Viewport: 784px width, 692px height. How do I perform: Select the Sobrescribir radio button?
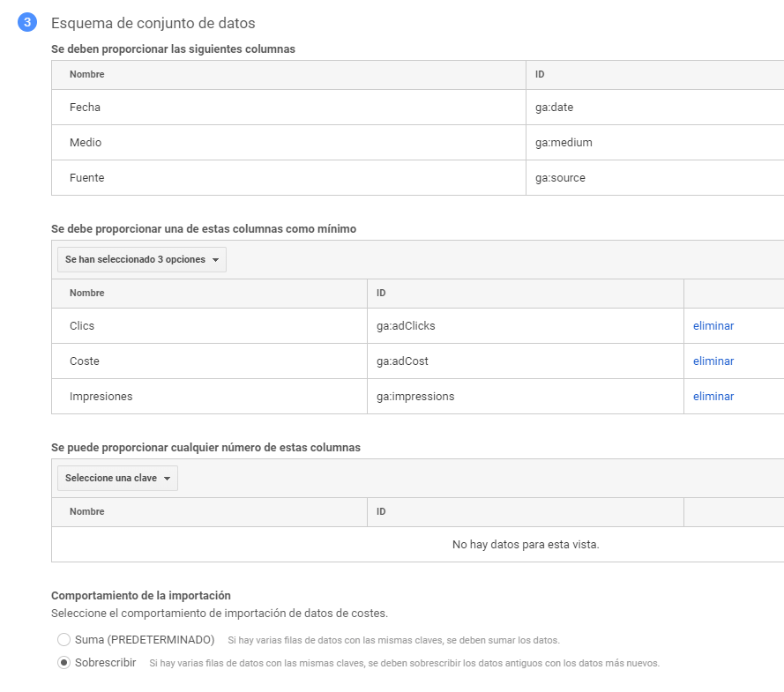click(x=63, y=663)
